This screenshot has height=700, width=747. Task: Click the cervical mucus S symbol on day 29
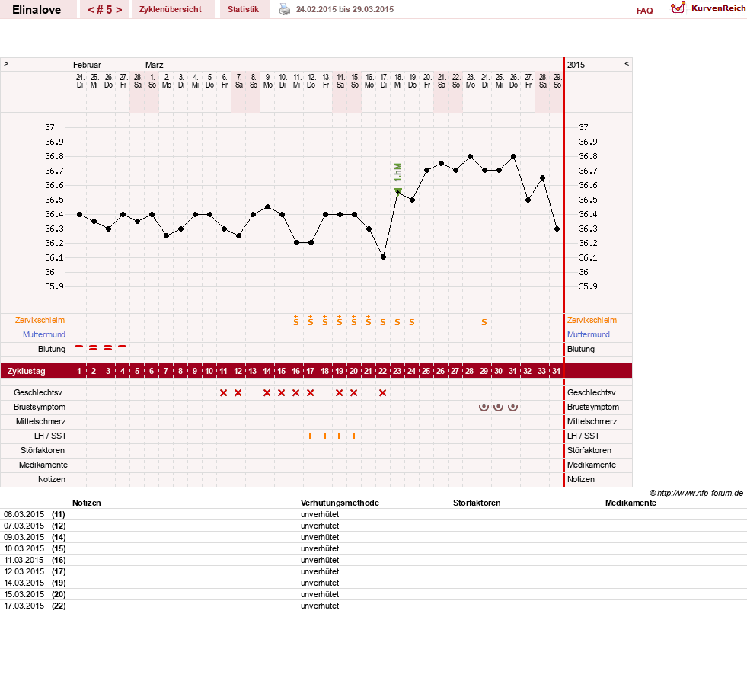(x=484, y=322)
